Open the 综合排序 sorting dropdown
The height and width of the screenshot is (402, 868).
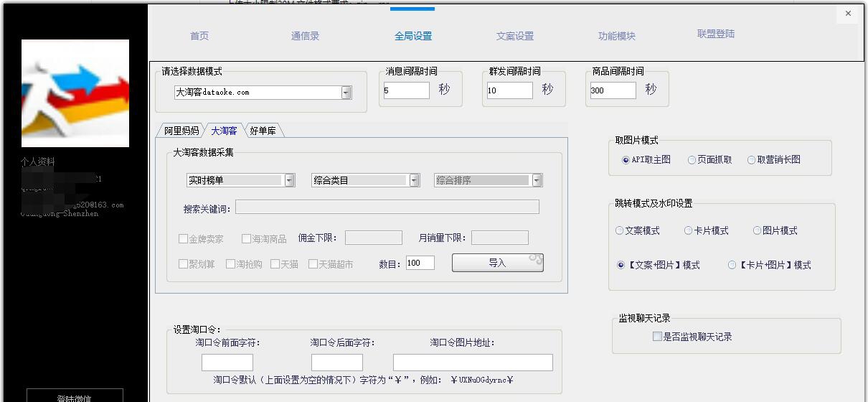(537, 180)
